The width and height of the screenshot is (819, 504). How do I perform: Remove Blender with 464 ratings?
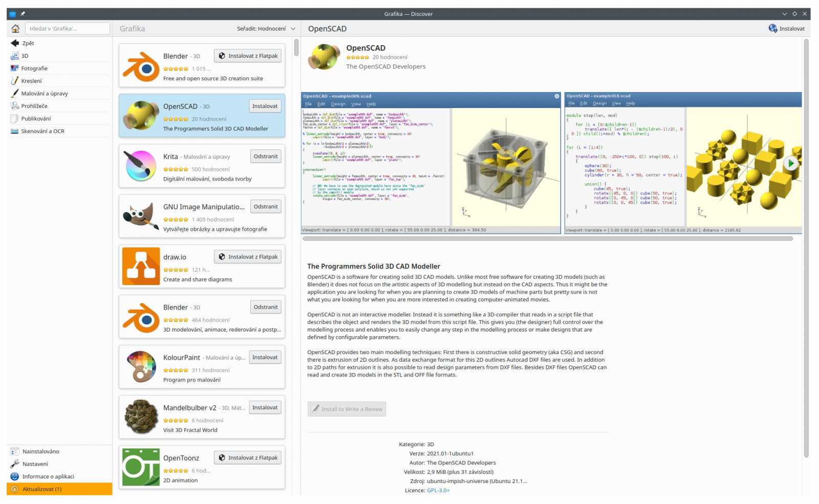coord(266,307)
